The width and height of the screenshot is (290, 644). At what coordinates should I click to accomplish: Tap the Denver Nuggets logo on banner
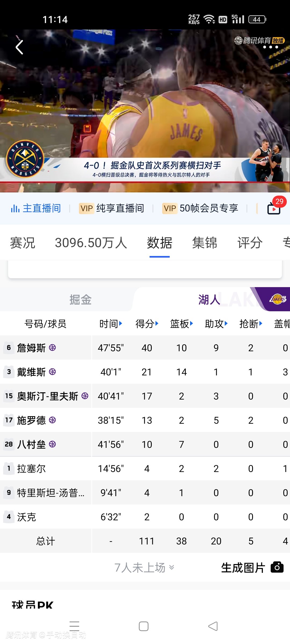click(25, 159)
